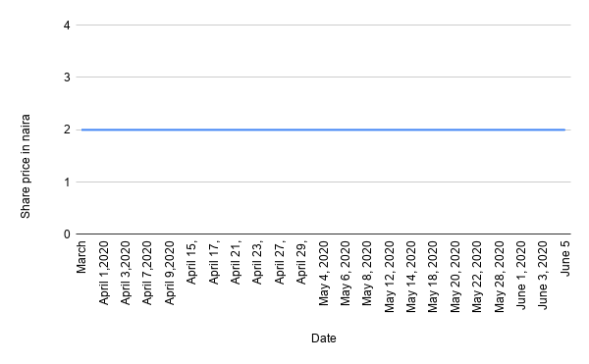Click the y-axis value 4
This screenshot has height=364, width=589.
(x=67, y=26)
